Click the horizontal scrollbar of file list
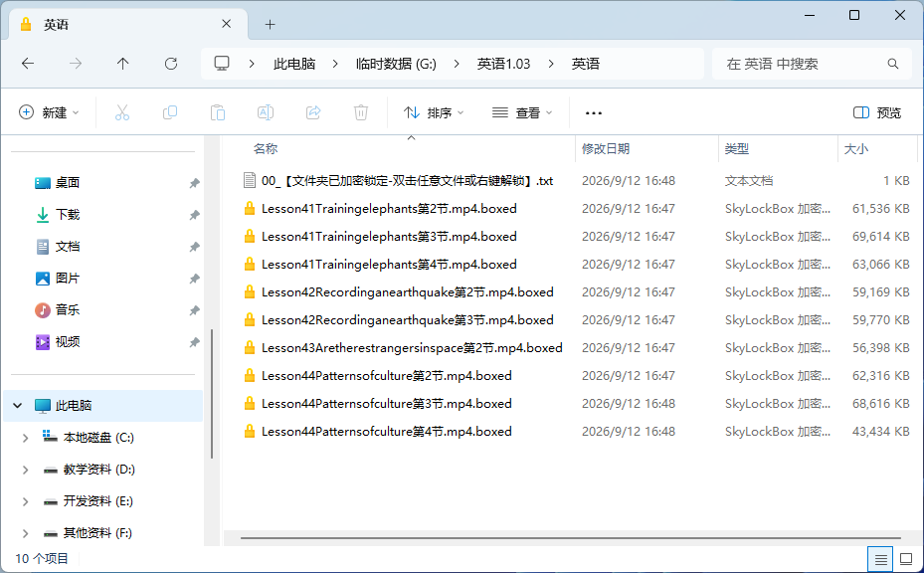 [x=571, y=537]
